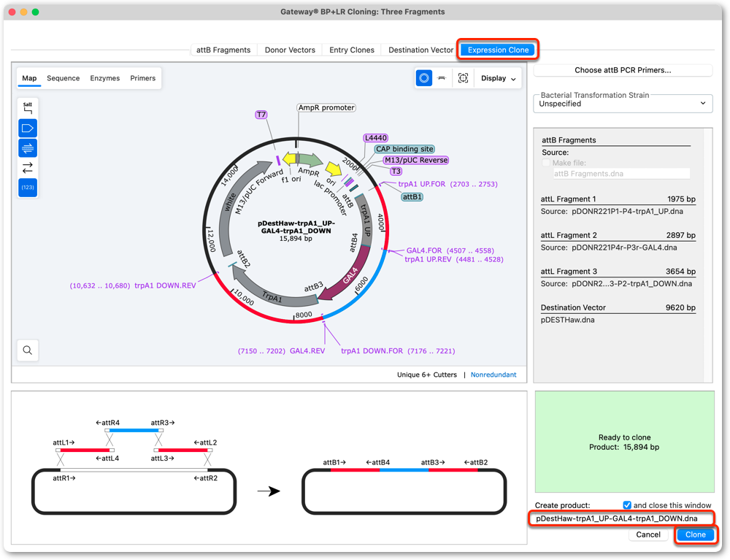Switch to attB Fragments tab
This screenshot has width=730, height=560.
[223, 50]
